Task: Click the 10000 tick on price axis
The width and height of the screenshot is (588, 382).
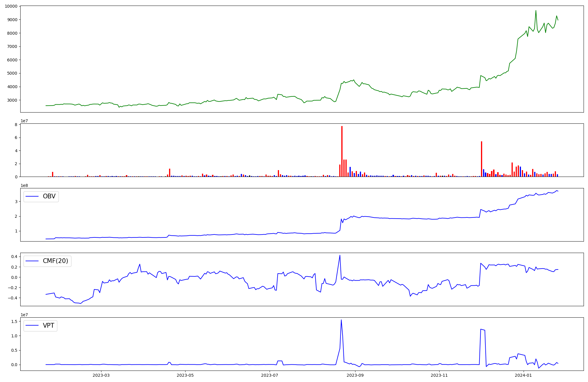Action: (11, 6)
